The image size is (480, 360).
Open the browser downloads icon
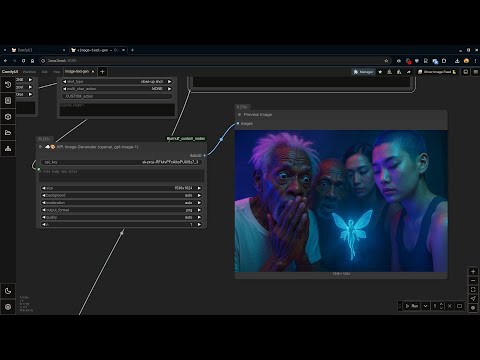[457, 61]
